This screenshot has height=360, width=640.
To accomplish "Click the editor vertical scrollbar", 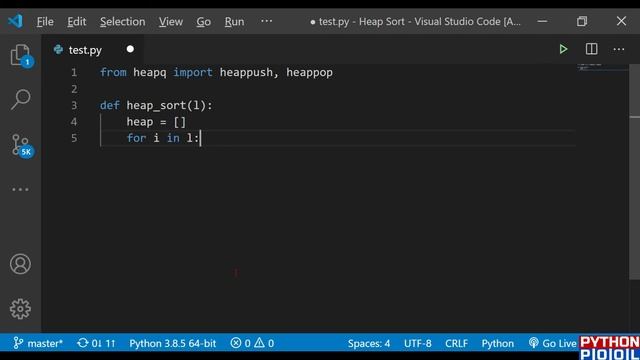I will pyautogui.click(x=634, y=171).
